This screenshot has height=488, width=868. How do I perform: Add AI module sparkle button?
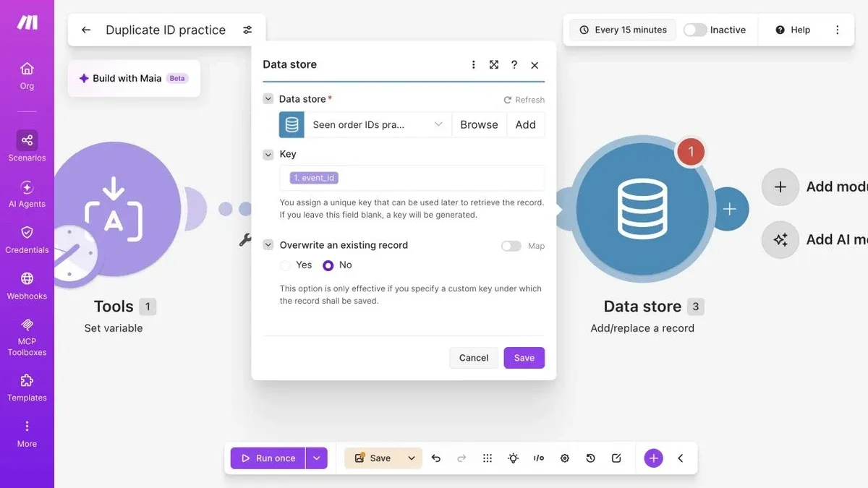click(780, 239)
